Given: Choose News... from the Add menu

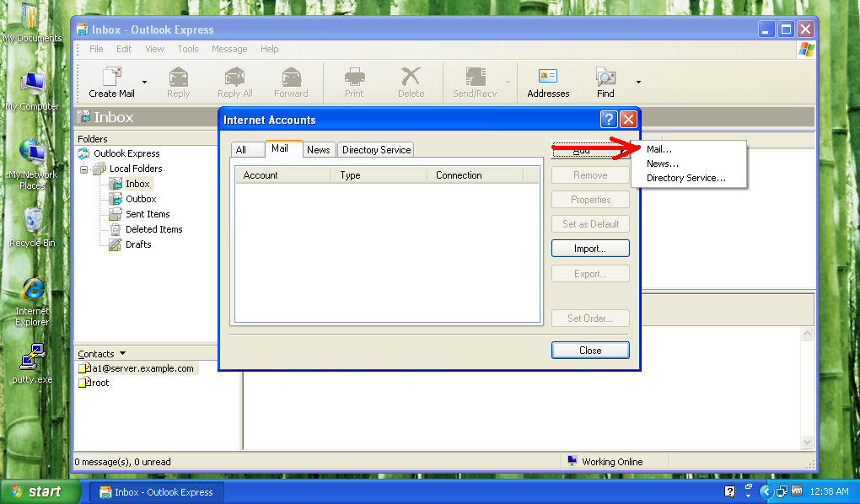Looking at the screenshot, I should (663, 164).
